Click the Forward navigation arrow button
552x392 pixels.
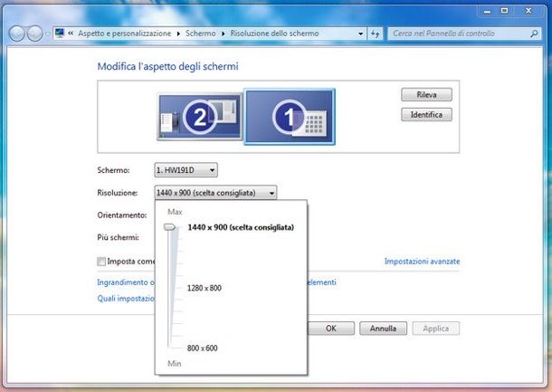pos(35,33)
